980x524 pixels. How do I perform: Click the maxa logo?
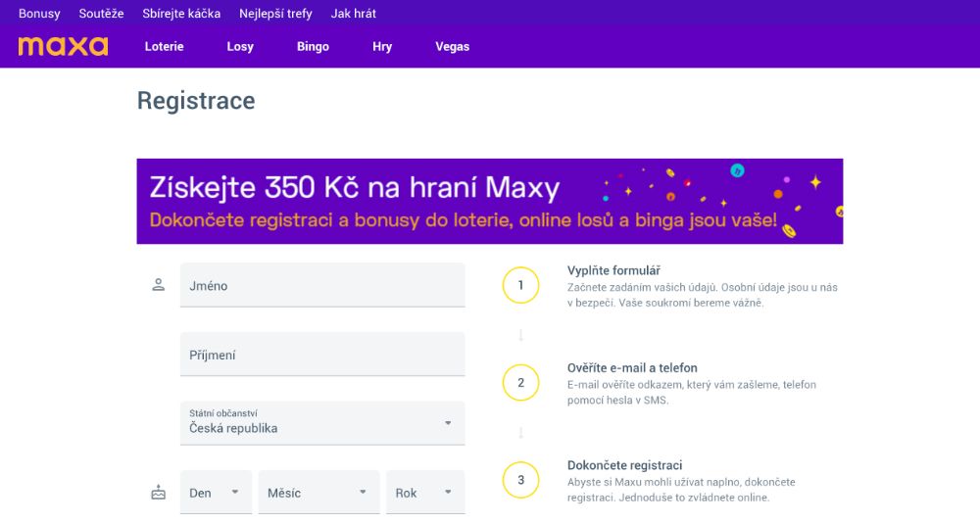[x=63, y=46]
